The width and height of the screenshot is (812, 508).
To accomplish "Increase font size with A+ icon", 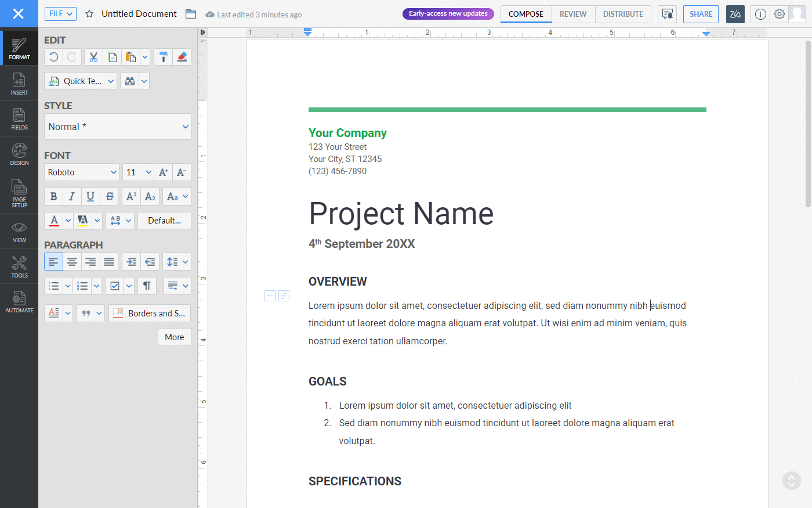I will tap(164, 172).
